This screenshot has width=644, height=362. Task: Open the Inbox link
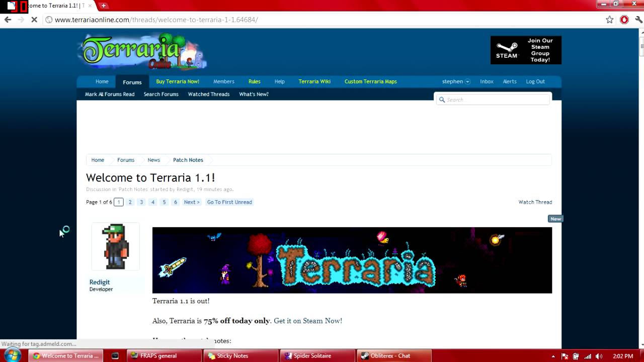pyautogui.click(x=487, y=81)
